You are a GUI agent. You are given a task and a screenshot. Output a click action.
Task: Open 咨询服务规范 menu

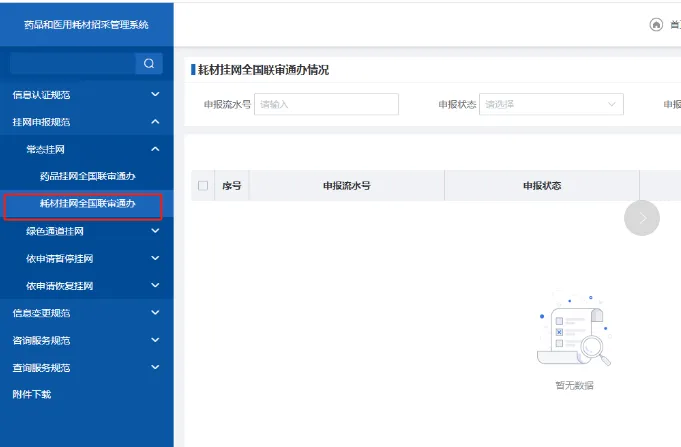[87, 340]
